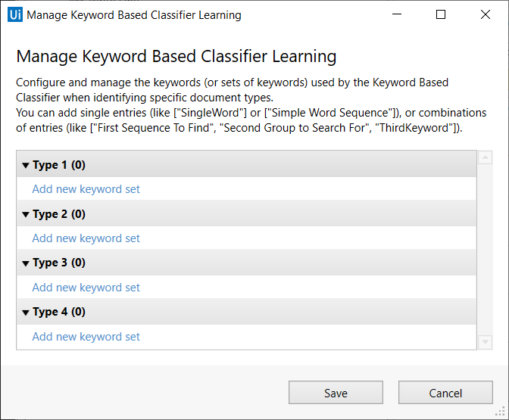The height and width of the screenshot is (420, 509).
Task: Add new keyword set under Type 3
Action: point(86,288)
